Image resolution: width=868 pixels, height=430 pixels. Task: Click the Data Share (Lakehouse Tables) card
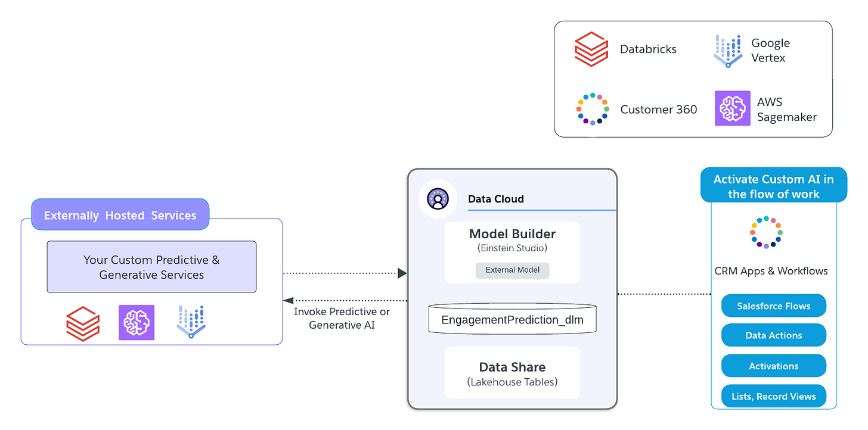click(x=512, y=373)
